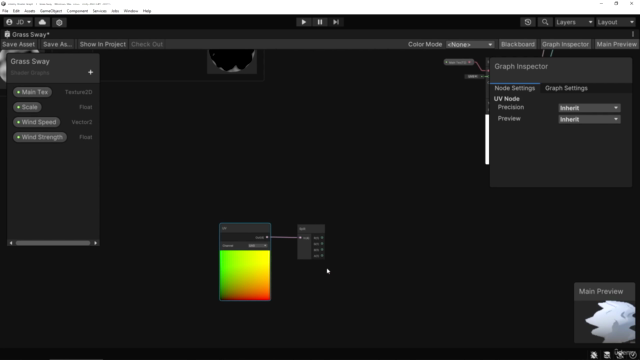Open the Precision dropdown
640x360 pixels.
click(x=589, y=108)
